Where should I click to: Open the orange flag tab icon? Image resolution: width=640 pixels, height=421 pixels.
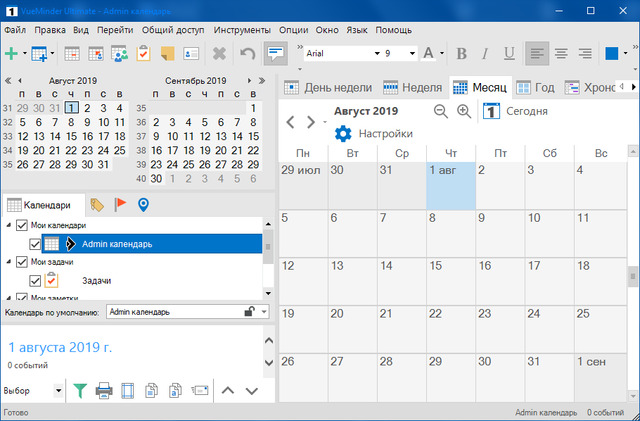120,204
